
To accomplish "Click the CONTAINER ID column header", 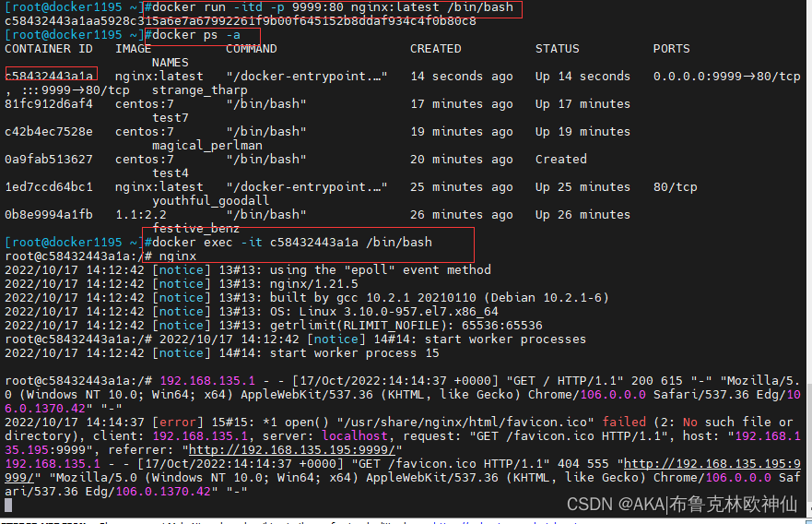I will (x=49, y=49).
